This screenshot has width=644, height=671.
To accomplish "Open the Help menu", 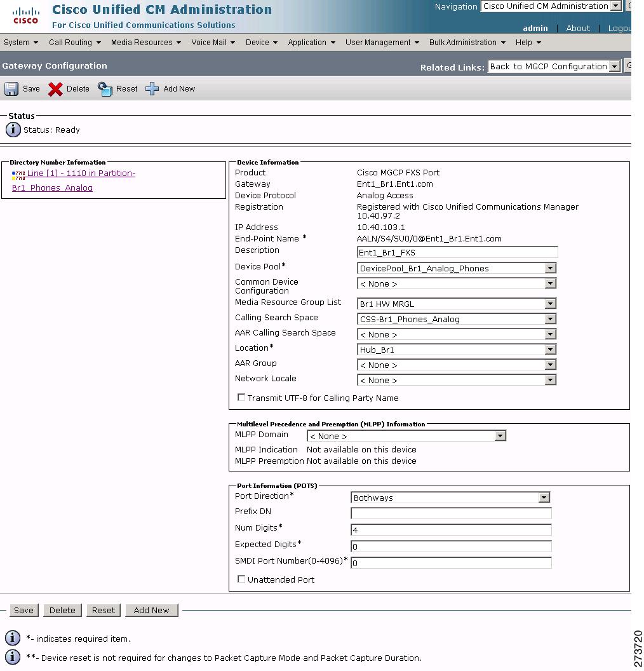I will (x=528, y=43).
